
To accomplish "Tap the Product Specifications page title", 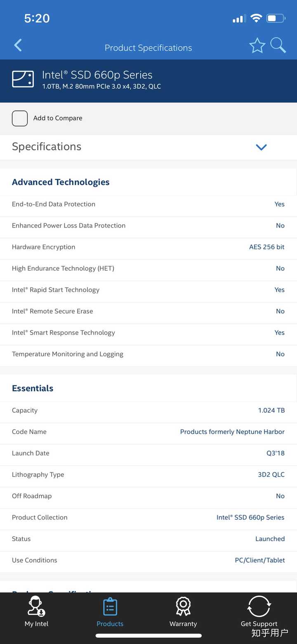I will (x=148, y=48).
